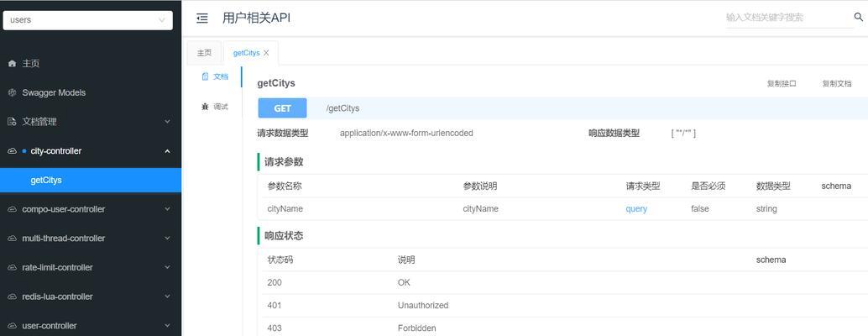The image size is (868, 336).
Task: Click the cityName parameter name cell
Action: coord(285,208)
